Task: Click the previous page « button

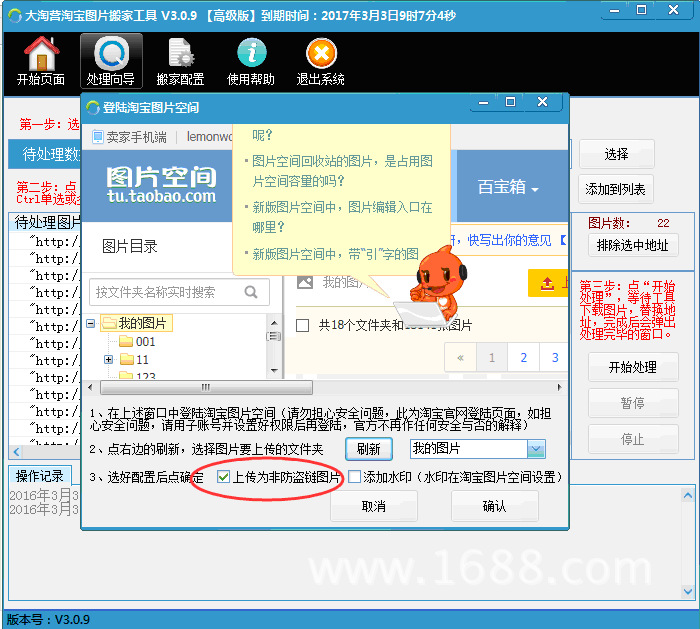Action: (x=460, y=358)
